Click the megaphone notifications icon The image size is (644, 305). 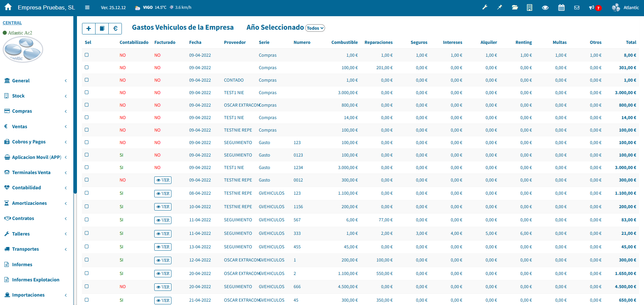(592, 7)
